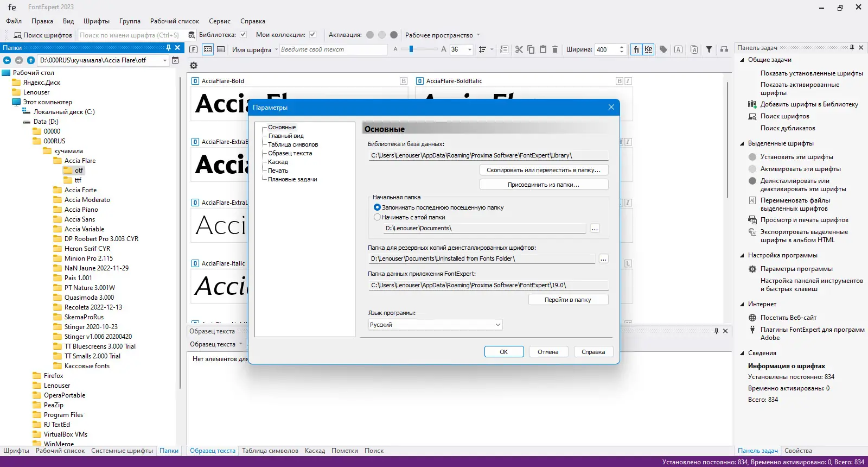
Task: Click the Paste clipboard icon
Action: [543, 49]
